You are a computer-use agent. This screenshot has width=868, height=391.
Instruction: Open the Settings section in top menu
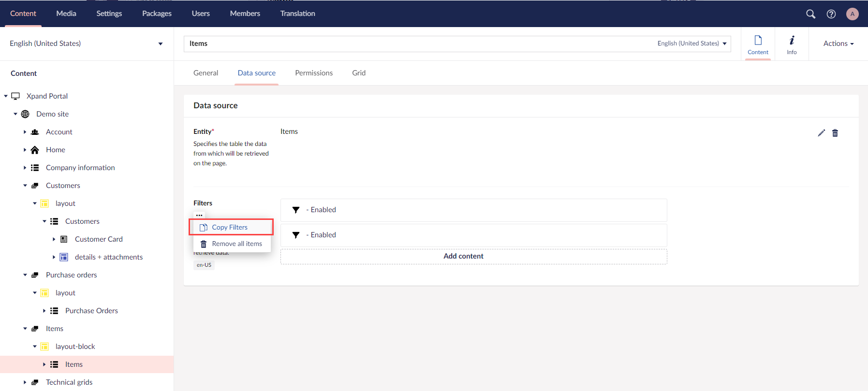tap(109, 14)
